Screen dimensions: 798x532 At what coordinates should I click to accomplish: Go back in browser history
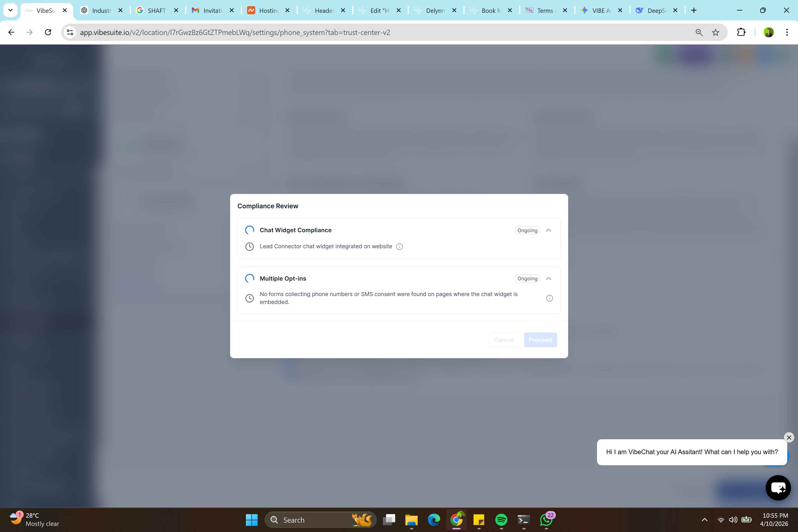11,32
